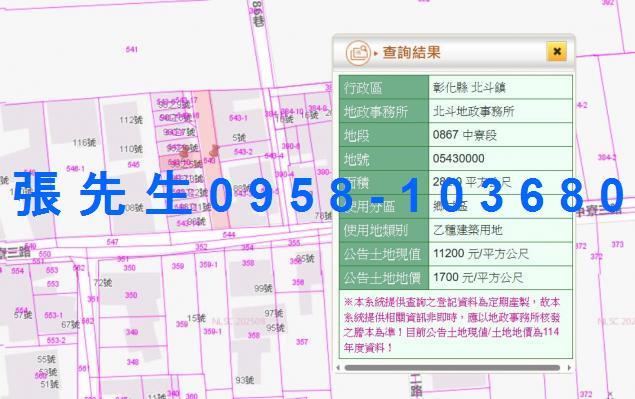Click parcel 541 on the map

pyautogui.click(x=132, y=49)
